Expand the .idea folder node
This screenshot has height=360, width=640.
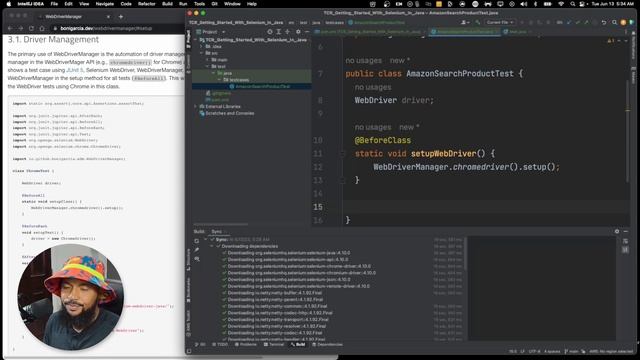pyautogui.click(x=202, y=47)
